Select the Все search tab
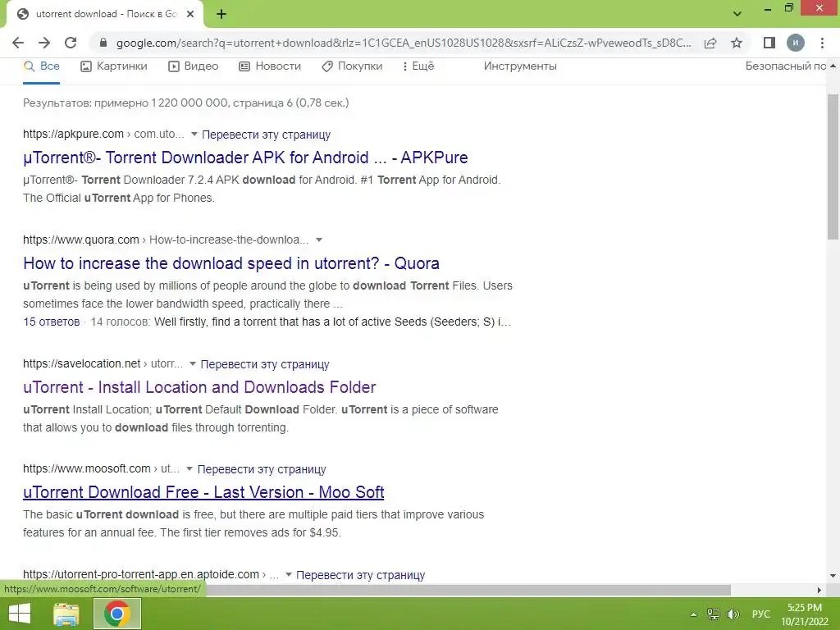Screen dimensions: 840x630 [x=41, y=66]
